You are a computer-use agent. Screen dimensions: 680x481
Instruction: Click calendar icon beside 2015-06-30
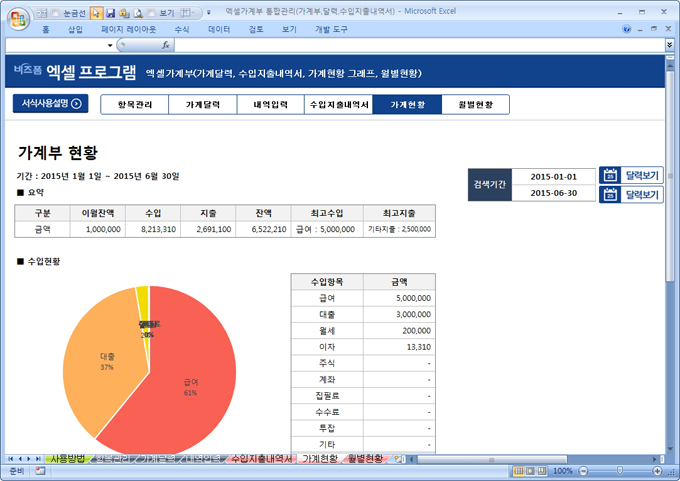[x=610, y=194]
